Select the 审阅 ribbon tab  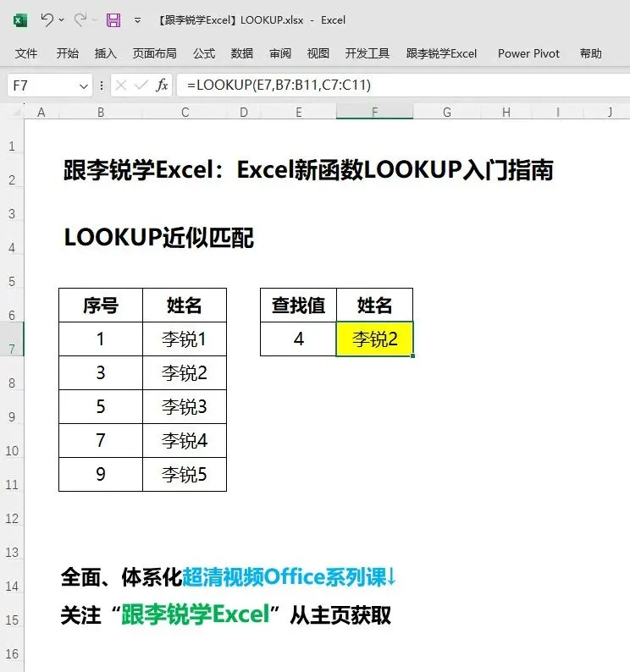pyautogui.click(x=280, y=53)
